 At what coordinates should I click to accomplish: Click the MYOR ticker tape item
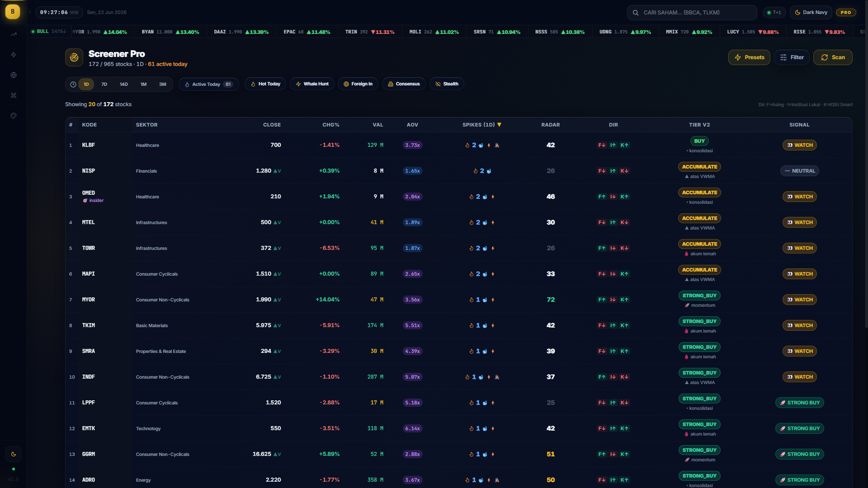click(x=100, y=32)
